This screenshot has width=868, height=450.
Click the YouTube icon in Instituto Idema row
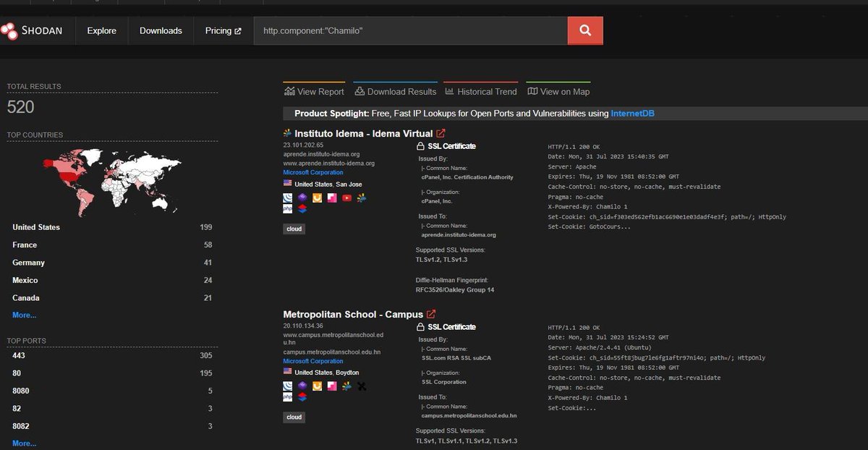tap(346, 198)
